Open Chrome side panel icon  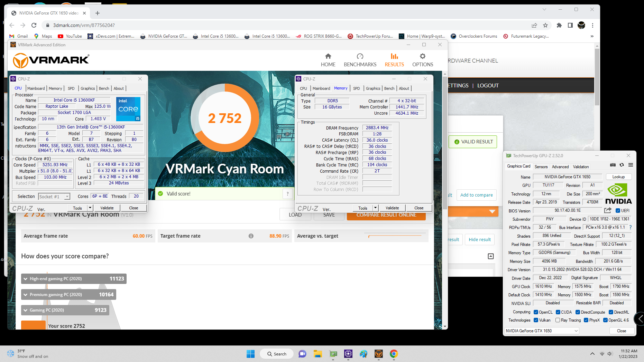(x=570, y=25)
